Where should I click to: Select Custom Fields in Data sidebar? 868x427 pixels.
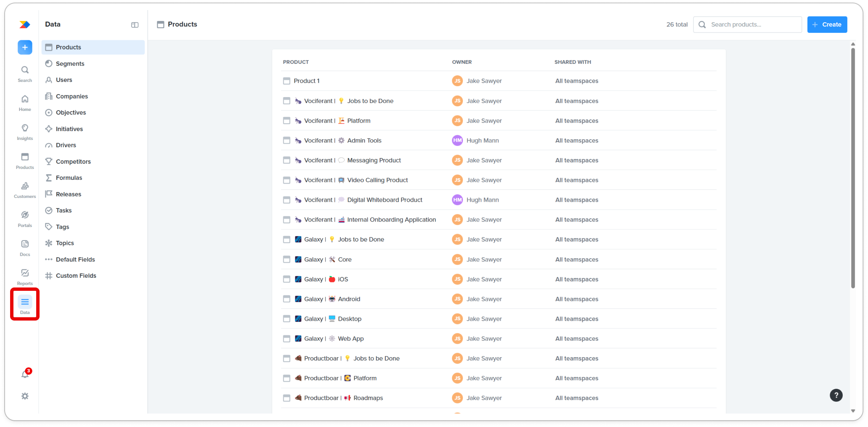click(93, 276)
